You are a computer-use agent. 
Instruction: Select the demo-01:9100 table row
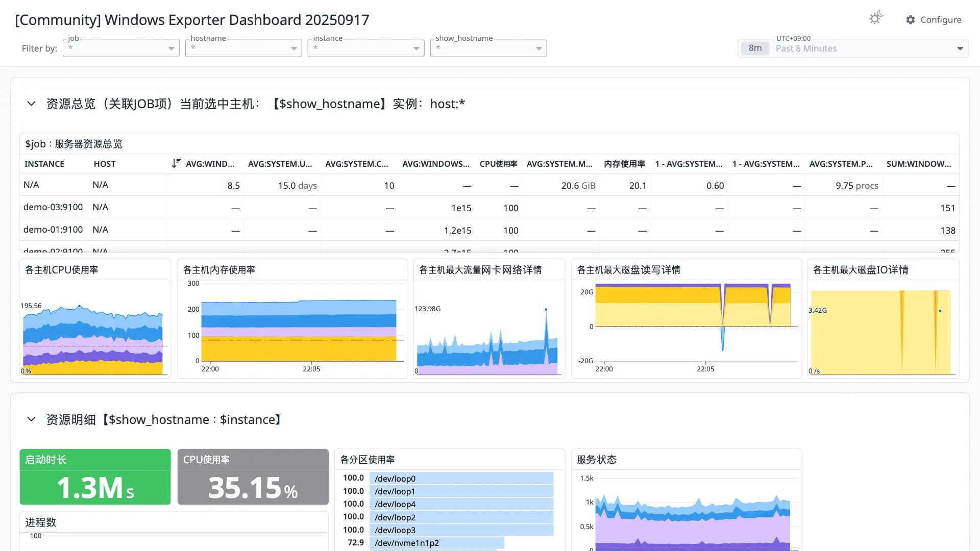click(x=489, y=230)
